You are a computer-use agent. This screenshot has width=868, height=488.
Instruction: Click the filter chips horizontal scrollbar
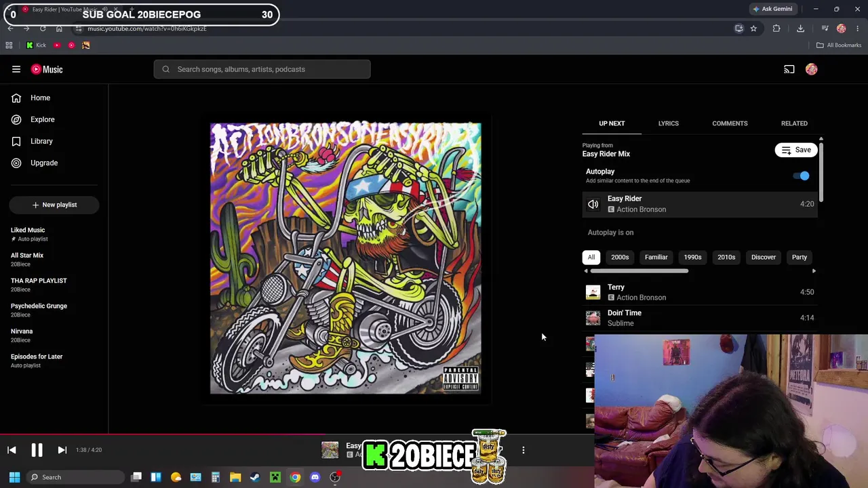tap(639, 271)
